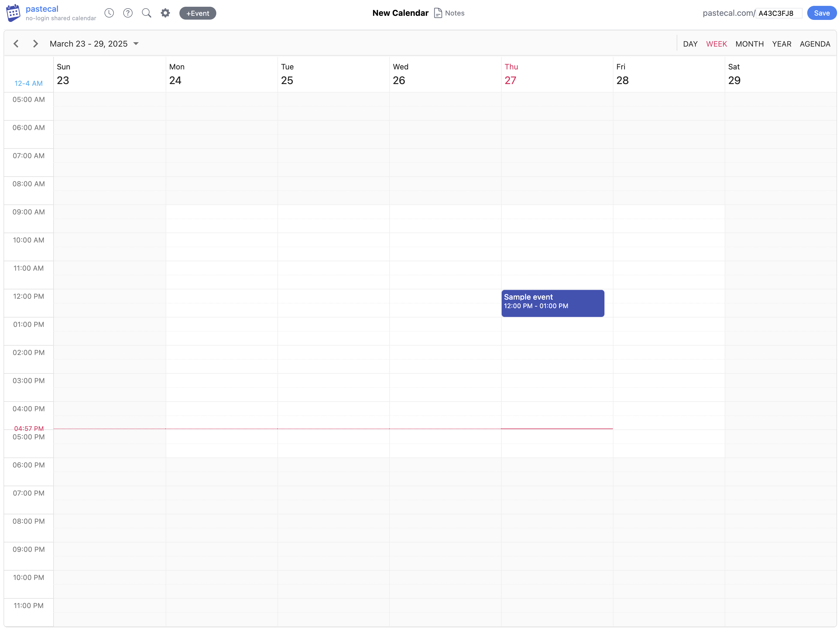The image size is (840, 635).
Task: Go to next week arrow
Action: 35,44
